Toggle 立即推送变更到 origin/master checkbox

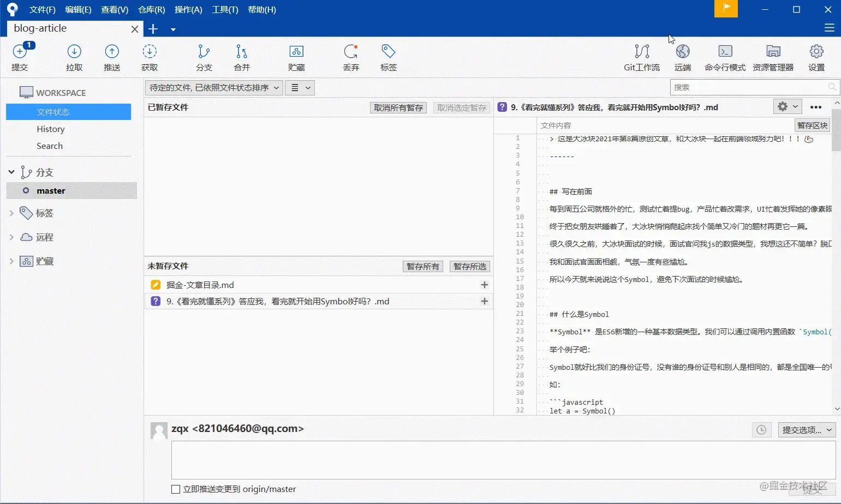coord(176,489)
